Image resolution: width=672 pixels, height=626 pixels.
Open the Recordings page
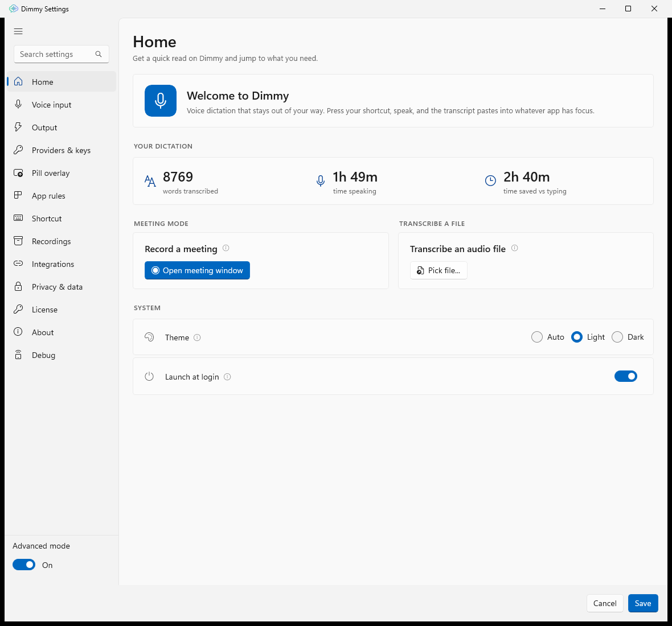pos(62,241)
